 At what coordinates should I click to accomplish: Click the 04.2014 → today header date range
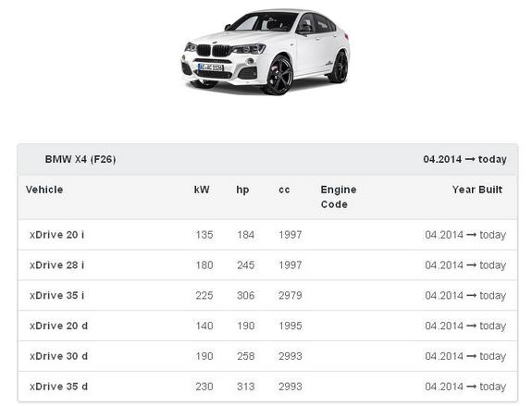point(464,159)
